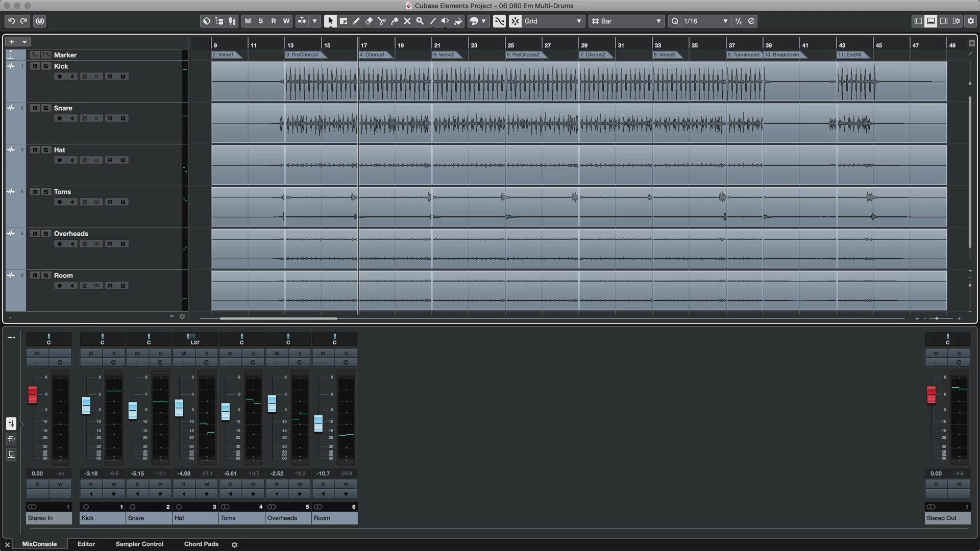
Task: Open Edit Channel Settings for Kick track
Action: pyautogui.click(x=85, y=77)
